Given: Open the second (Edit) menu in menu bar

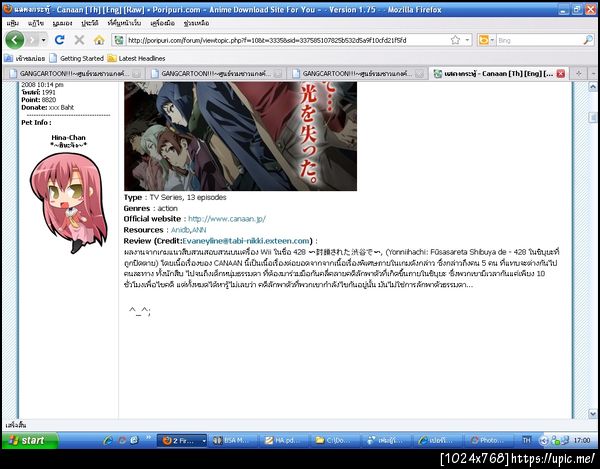Looking at the screenshot, I should (x=36, y=23).
